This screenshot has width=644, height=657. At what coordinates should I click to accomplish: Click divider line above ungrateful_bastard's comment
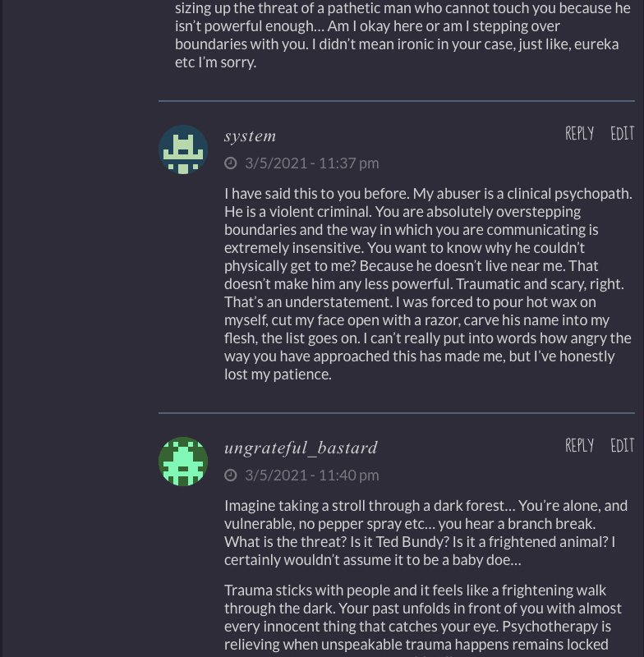[396, 412]
